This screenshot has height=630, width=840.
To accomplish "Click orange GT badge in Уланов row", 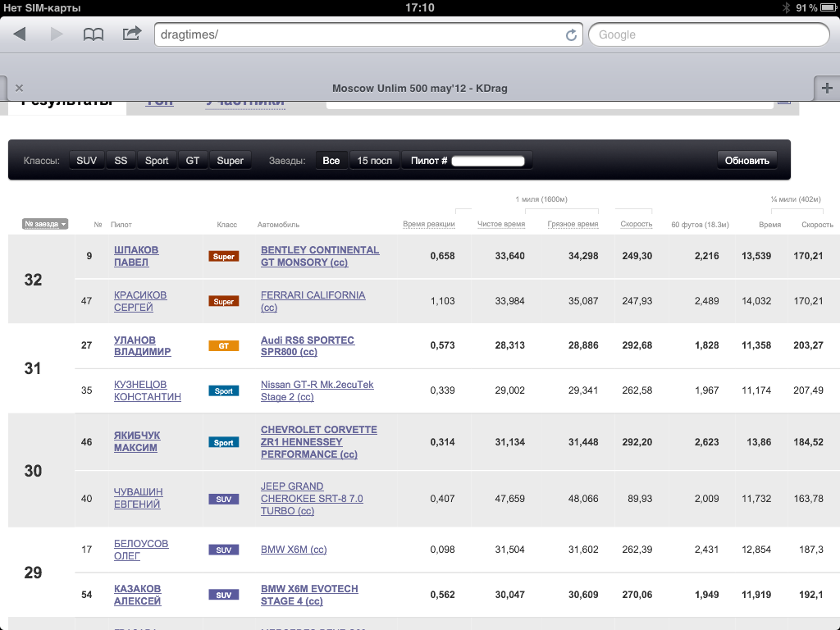I will pyautogui.click(x=223, y=346).
